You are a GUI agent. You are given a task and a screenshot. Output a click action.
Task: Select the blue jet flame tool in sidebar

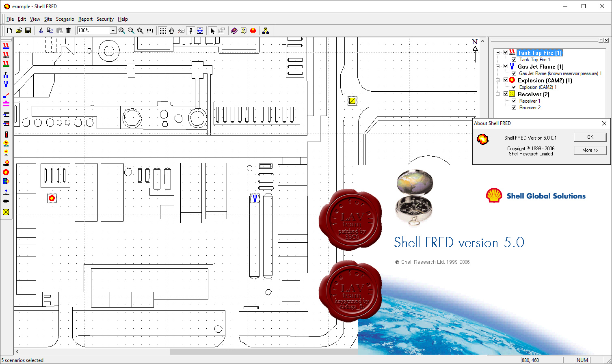(x=6, y=84)
